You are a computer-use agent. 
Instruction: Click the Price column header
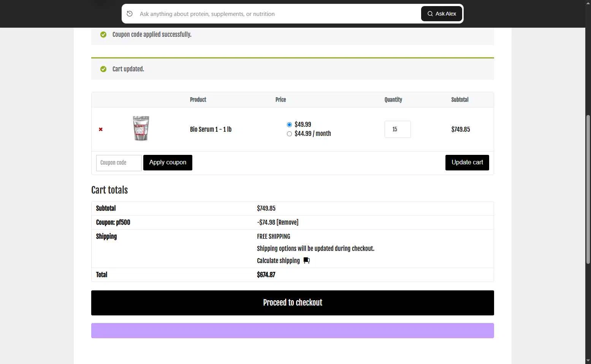[280, 100]
